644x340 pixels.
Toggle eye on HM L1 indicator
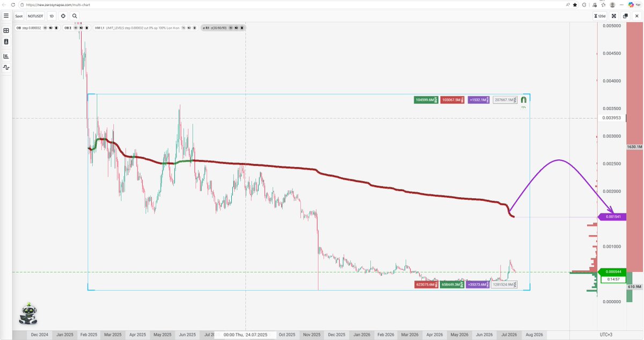tap(189, 28)
